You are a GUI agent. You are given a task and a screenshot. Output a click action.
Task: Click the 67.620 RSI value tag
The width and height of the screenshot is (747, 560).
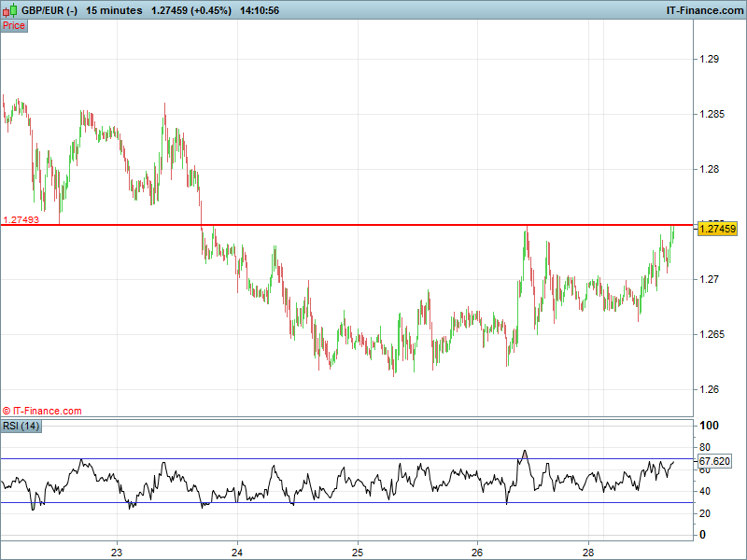click(x=714, y=461)
